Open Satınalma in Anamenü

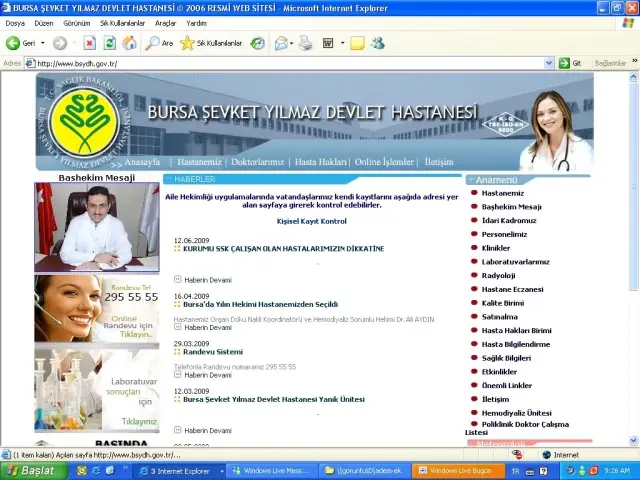coord(500,317)
